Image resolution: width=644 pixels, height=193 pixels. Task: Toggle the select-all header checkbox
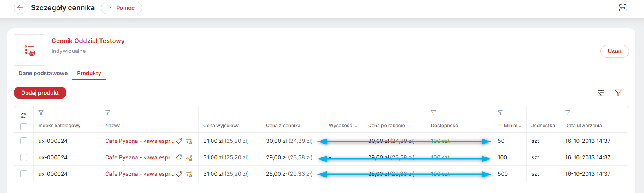24,127
